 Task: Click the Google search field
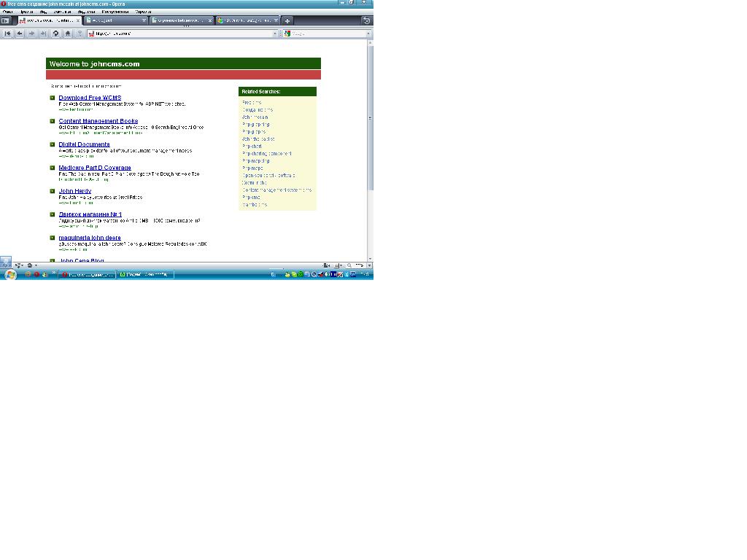328,34
